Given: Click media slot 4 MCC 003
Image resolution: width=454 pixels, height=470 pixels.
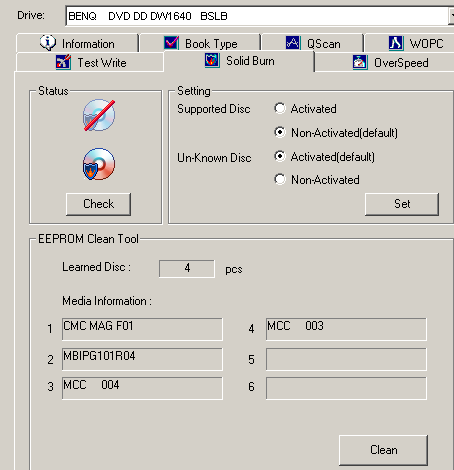Looking at the screenshot, I should tap(346, 329).
